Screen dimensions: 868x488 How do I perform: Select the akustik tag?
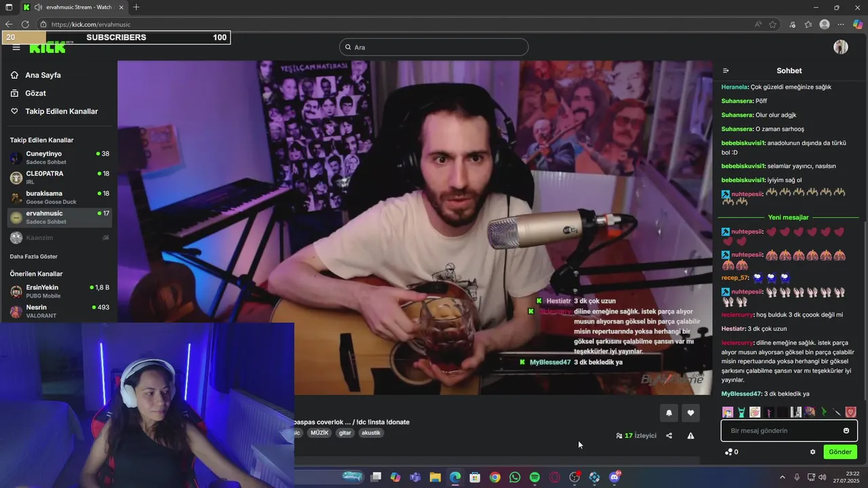pyautogui.click(x=371, y=433)
